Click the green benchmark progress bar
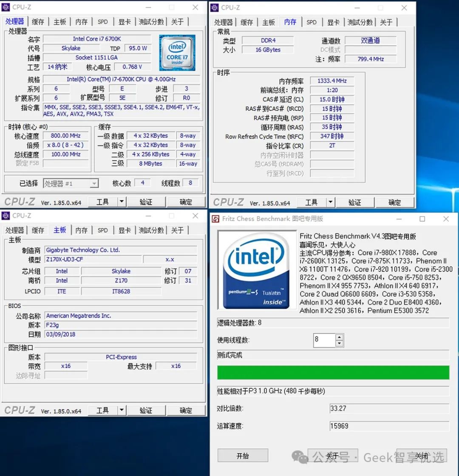 click(x=333, y=373)
